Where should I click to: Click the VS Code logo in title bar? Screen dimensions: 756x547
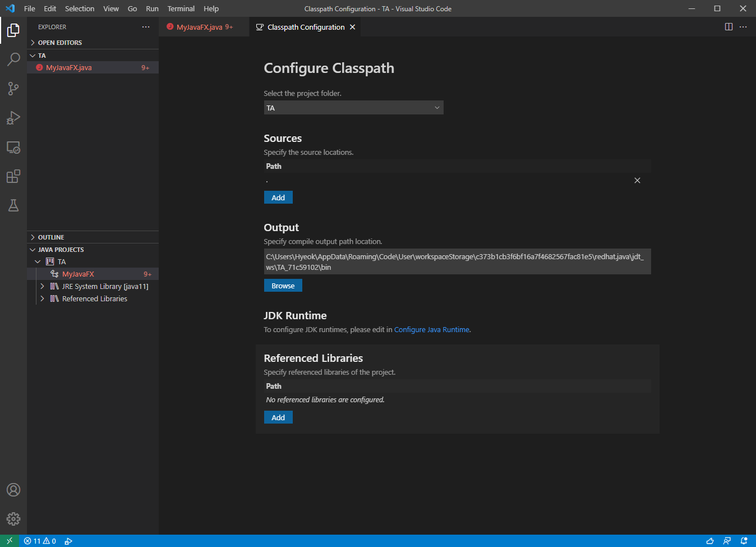[10, 8]
